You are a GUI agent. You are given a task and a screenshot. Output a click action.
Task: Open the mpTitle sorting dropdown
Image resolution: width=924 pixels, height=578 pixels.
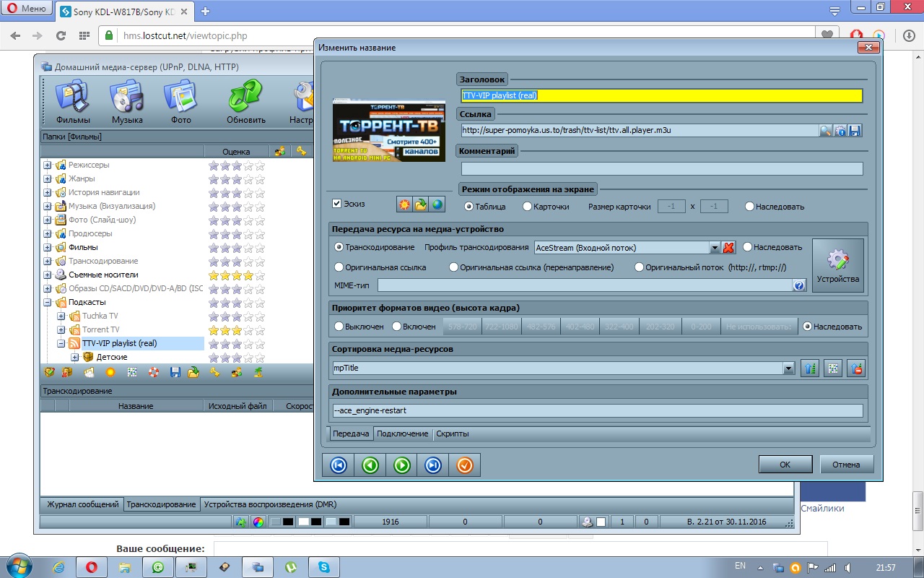pos(788,368)
